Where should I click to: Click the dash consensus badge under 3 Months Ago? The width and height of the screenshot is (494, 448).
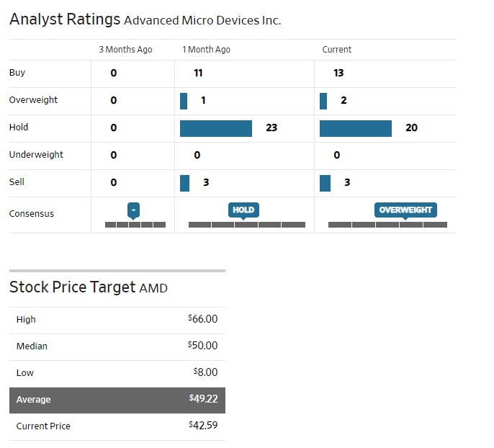click(133, 210)
